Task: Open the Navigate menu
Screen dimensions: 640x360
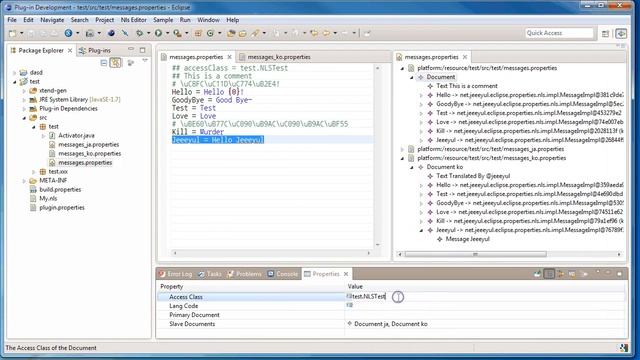Action: pos(52,20)
